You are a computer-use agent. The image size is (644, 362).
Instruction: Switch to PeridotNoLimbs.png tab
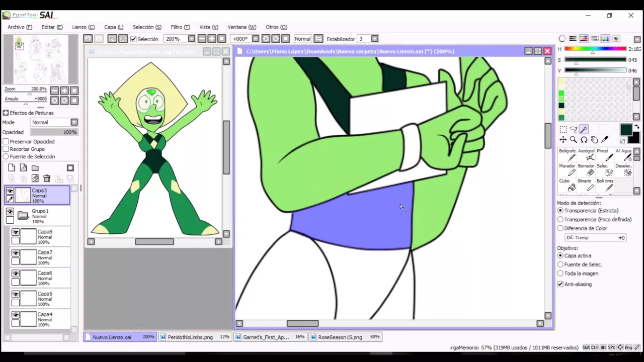tap(195, 337)
